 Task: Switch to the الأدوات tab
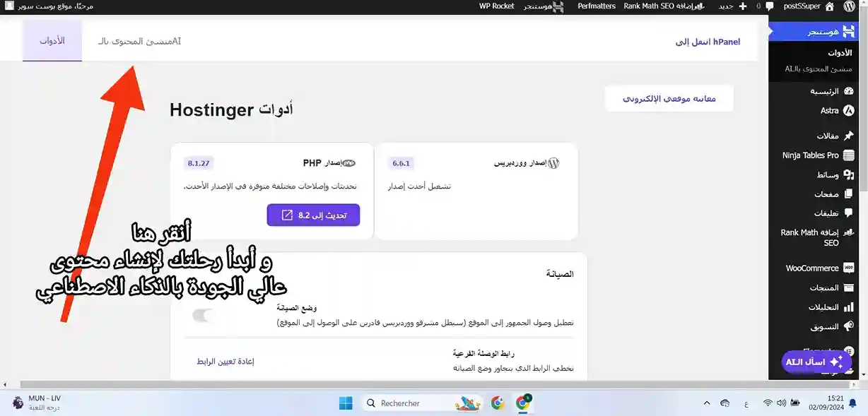click(52, 41)
